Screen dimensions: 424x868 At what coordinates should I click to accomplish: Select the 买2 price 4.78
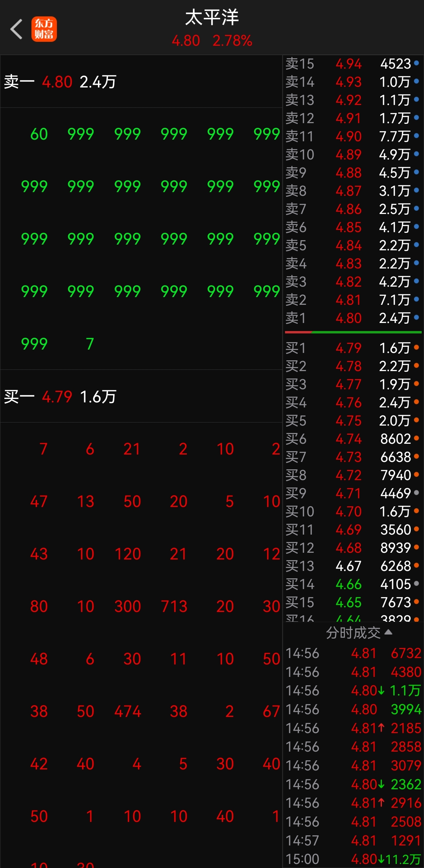click(349, 366)
